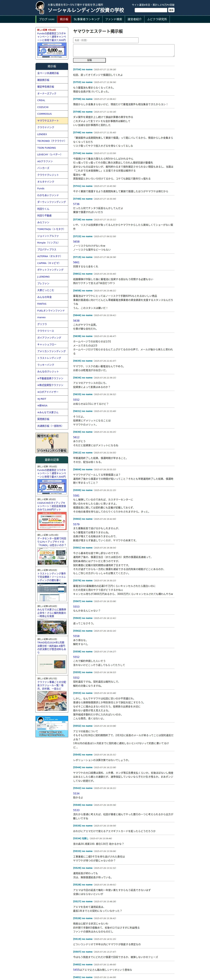Open the バンカーズ board

pos(52,168)
